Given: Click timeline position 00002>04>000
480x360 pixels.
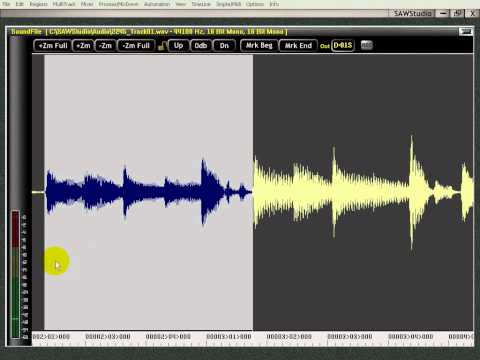Looking at the screenshot, I should tap(168, 337).
